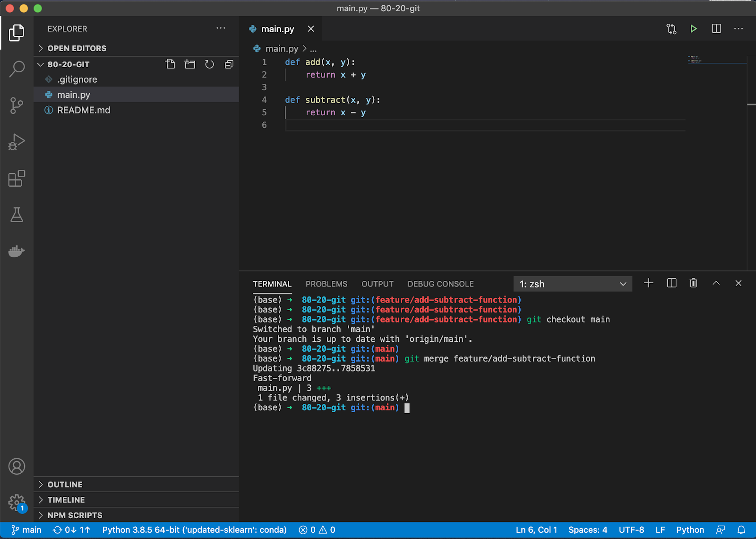Toggle split editor layout

coord(716,29)
